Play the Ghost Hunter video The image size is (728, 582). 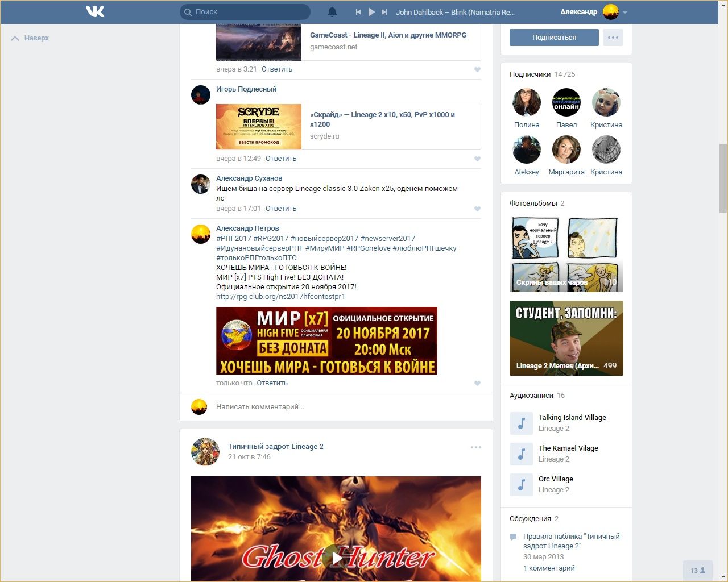coord(336,558)
